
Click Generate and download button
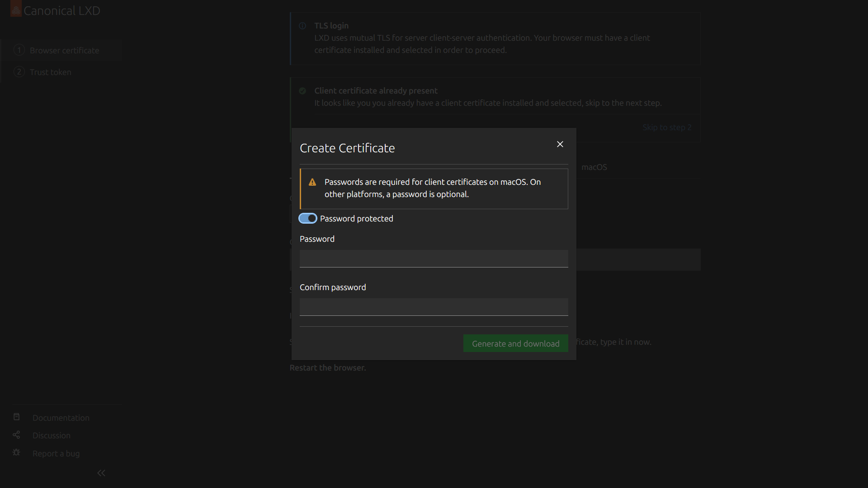coord(515,343)
